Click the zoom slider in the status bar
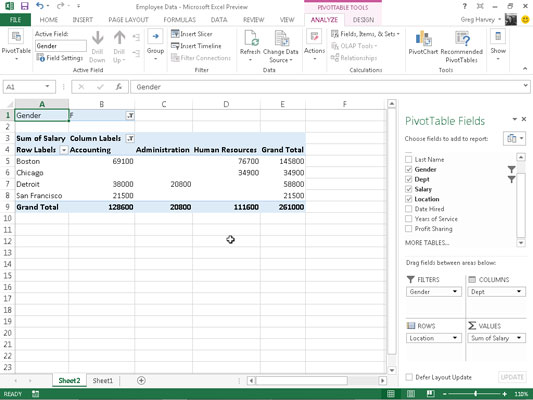Image resolution: width=533 pixels, height=400 pixels. coord(475,394)
